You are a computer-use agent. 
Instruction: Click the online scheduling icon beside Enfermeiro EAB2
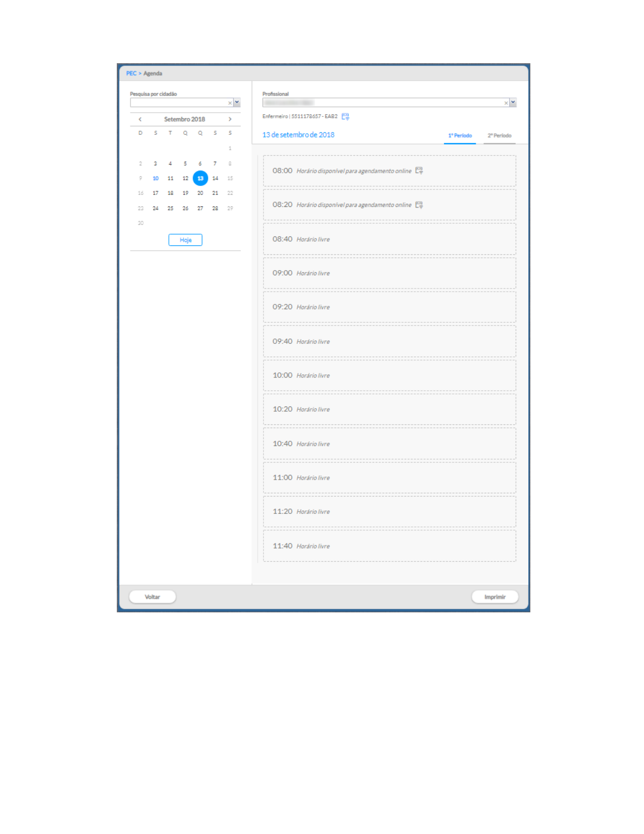coord(345,116)
